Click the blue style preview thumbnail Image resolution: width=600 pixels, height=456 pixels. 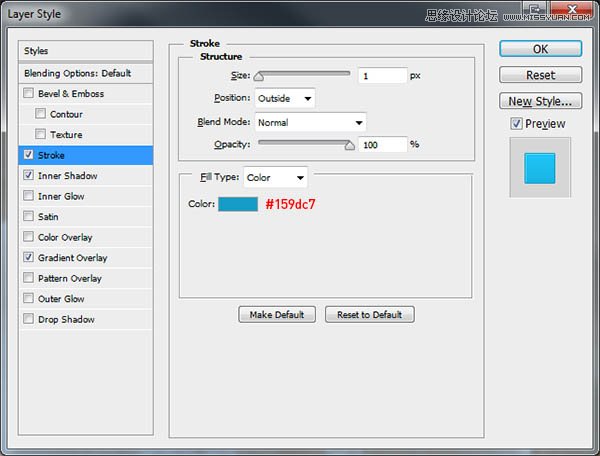(540, 168)
